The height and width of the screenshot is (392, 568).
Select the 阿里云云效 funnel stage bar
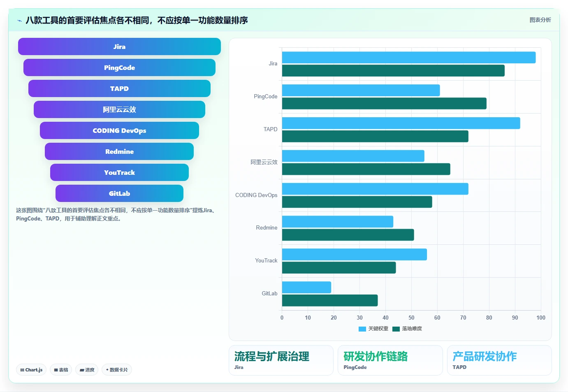click(119, 109)
